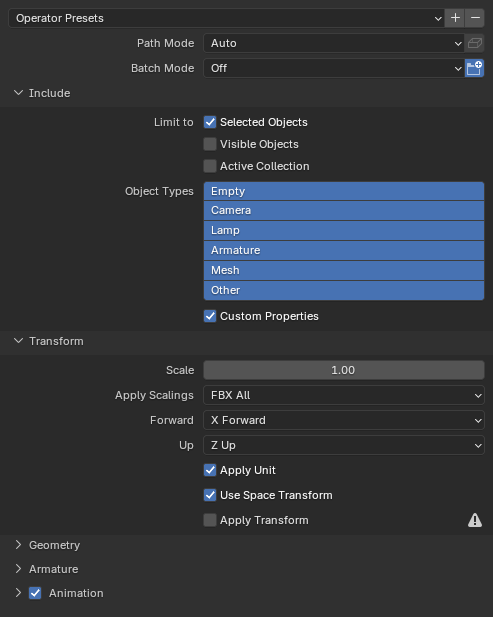The width and height of the screenshot is (493, 617).
Task: Toggle Use Space Transform checkbox
Action: pyautogui.click(x=210, y=495)
